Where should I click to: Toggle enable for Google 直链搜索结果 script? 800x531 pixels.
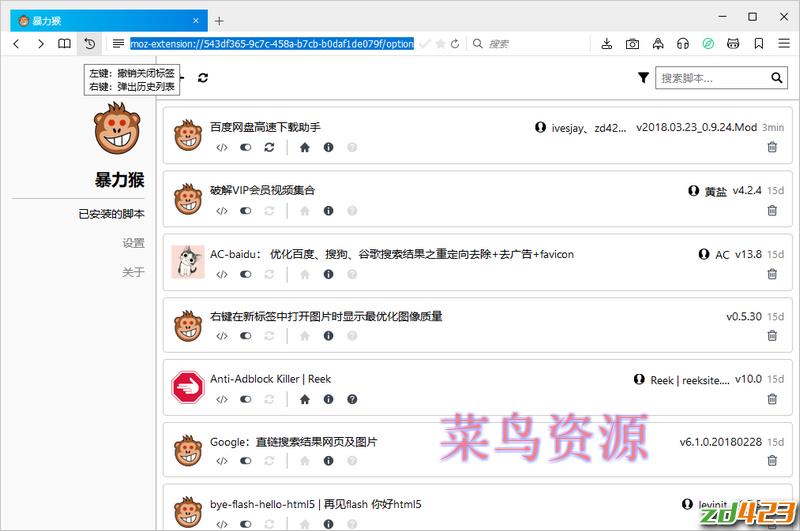(246, 461)
